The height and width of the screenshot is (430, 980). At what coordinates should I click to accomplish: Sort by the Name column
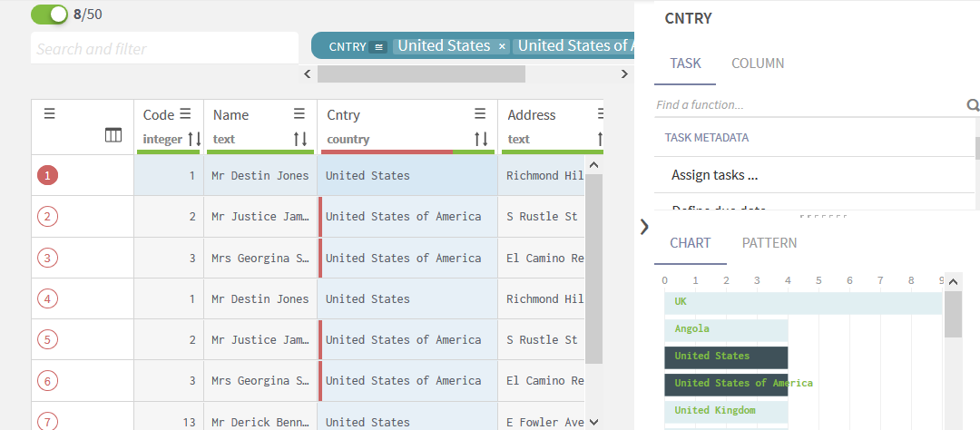click(300, 139)
